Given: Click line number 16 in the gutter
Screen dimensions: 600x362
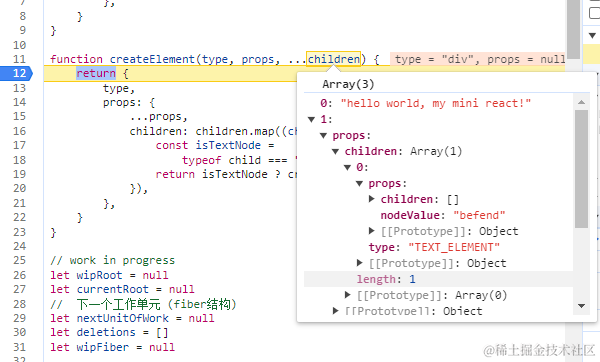Looking at the screenshot, I should 20,131.
